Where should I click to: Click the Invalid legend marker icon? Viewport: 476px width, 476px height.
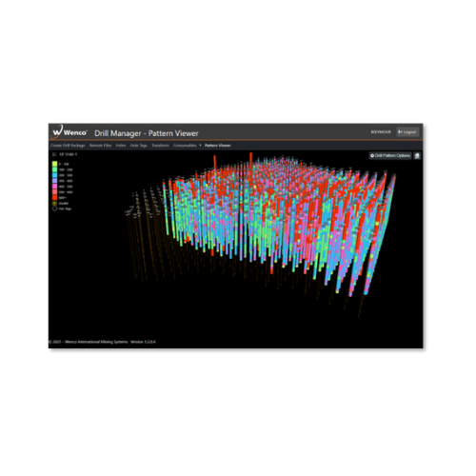point(54,203)
